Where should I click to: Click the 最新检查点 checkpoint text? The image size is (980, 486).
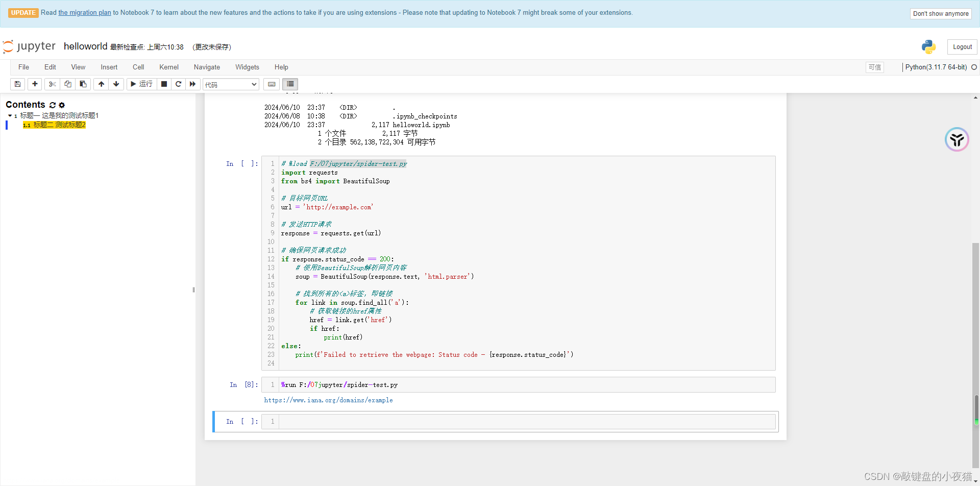[x=147, y=47]
